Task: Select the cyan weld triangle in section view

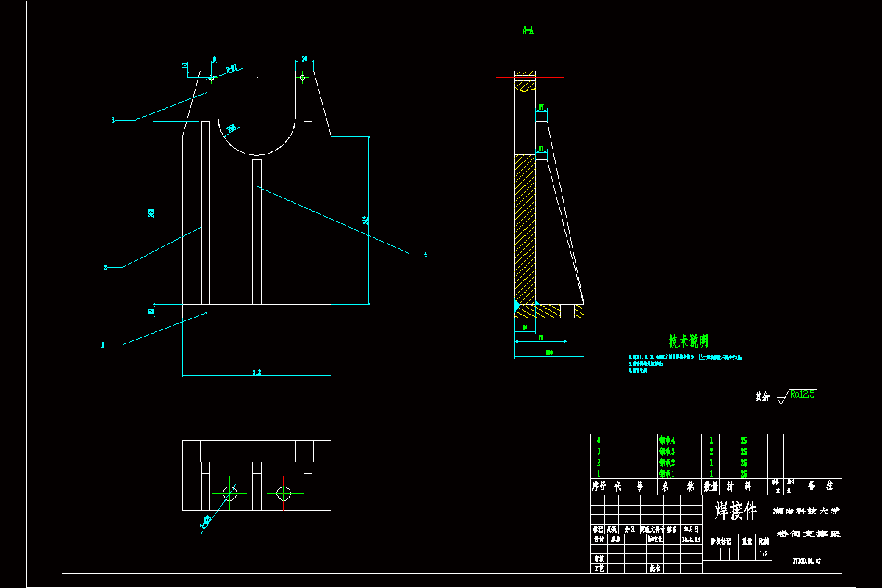Action: tap(517, 304)
